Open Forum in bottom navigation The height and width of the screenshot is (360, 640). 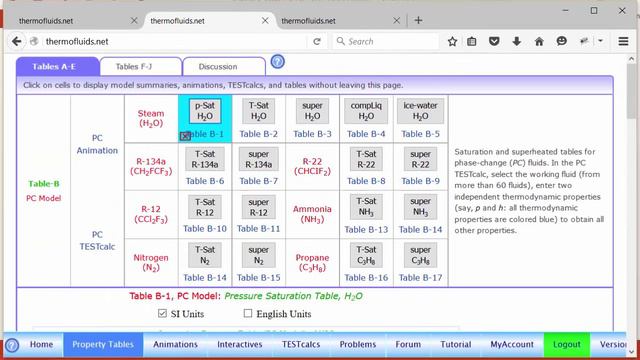tap(408, 344)
